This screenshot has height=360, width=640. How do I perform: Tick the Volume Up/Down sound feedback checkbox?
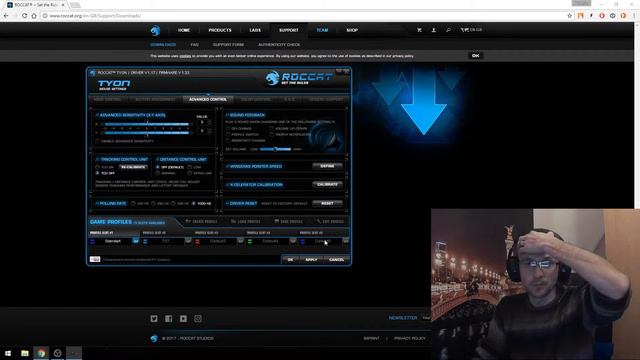271,129
